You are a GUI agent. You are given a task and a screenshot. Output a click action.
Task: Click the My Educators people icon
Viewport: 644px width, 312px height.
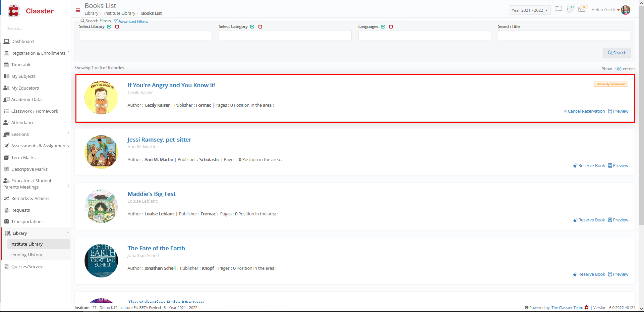[6, 88]
